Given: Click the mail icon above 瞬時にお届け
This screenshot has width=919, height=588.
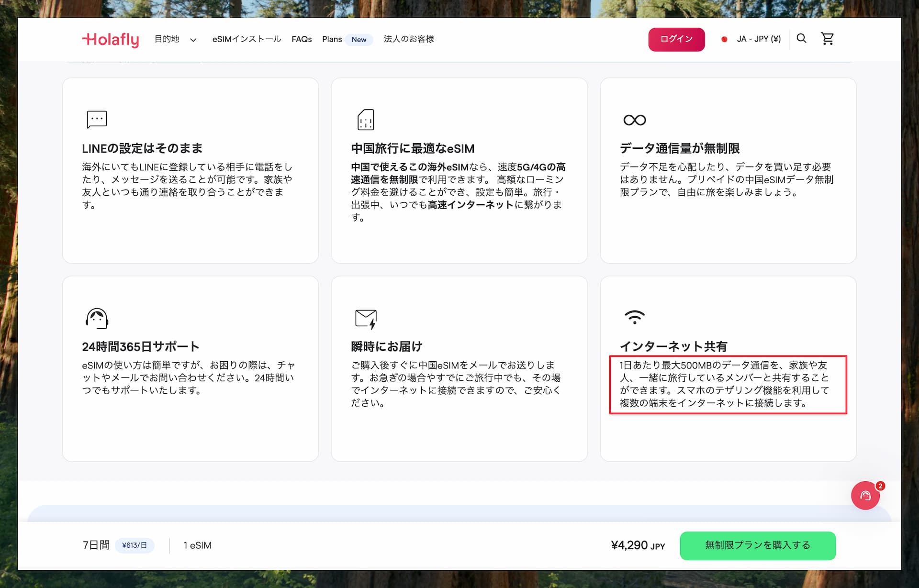Looking at the screenshot, I should pos(366,318).
